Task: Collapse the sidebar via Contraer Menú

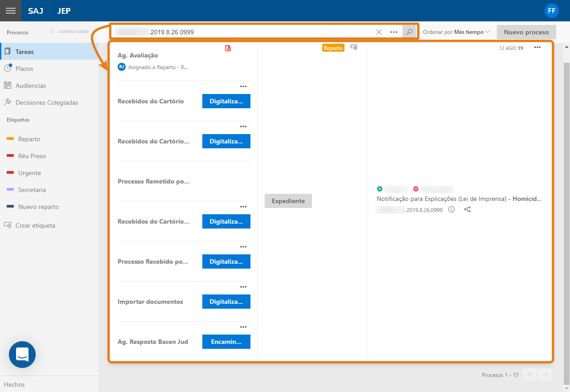Action: coord(70,32)
